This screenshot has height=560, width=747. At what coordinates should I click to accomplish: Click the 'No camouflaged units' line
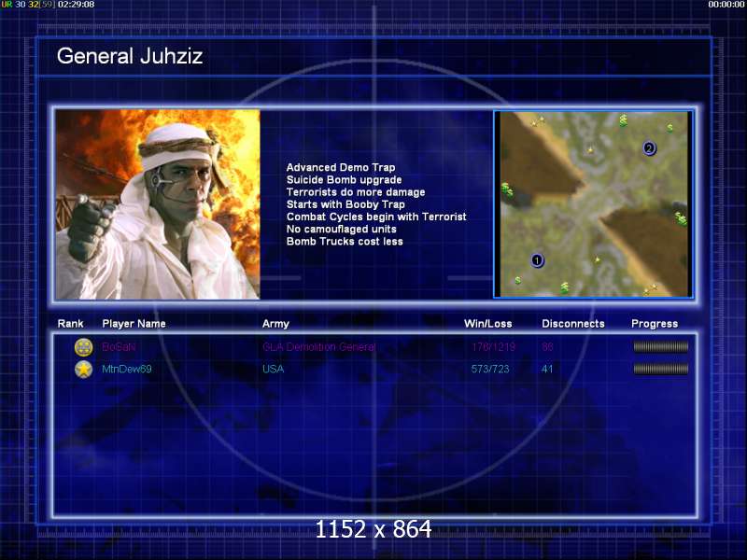[341, 230]
